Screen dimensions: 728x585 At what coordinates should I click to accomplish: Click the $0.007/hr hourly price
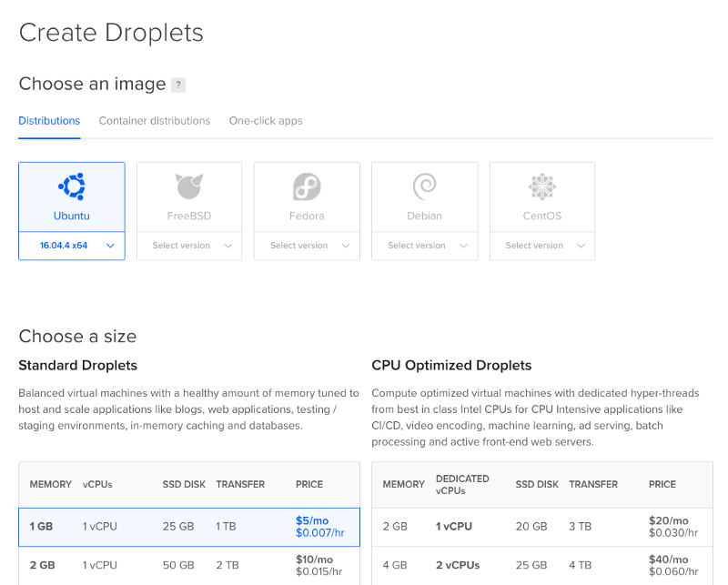tap(320, 533)
